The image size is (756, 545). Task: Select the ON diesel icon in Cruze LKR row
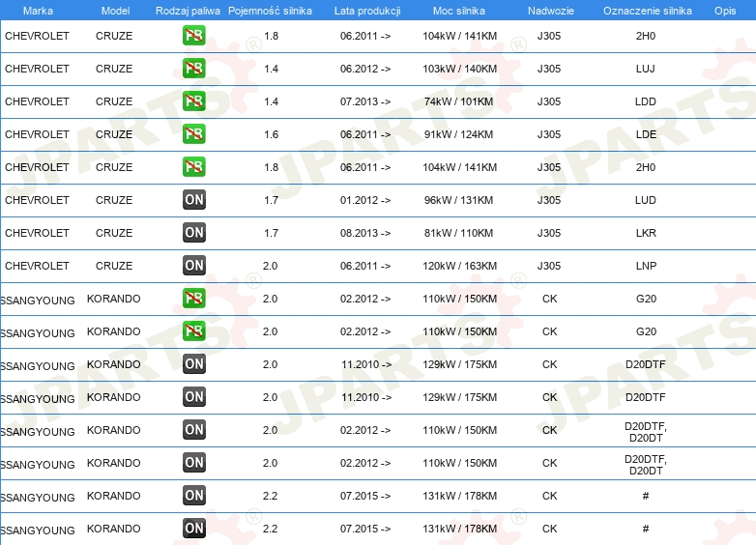pos(193,233)
